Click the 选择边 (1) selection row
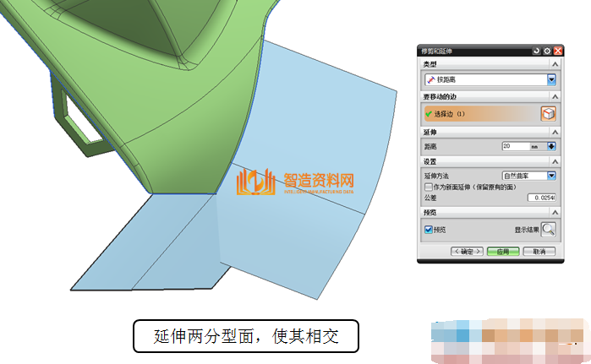 point(482,114)
